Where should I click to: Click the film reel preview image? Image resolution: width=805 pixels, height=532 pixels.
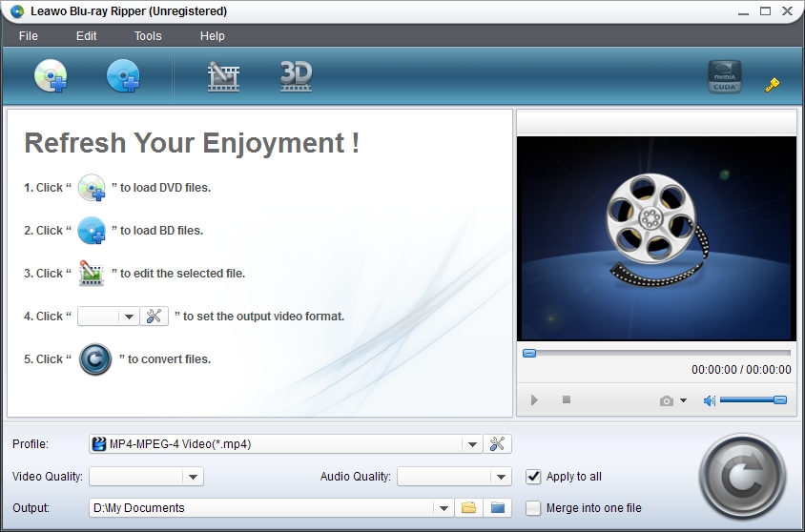pyautogui.click(x=656, y=238)
